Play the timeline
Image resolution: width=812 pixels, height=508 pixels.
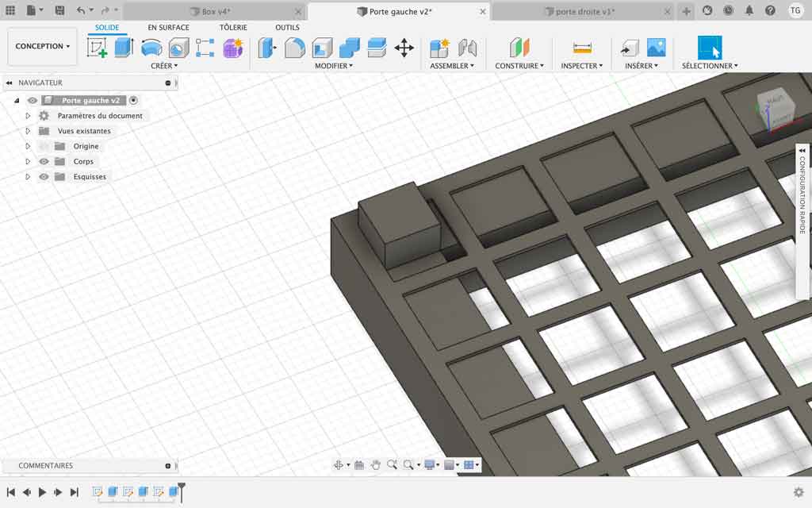(43, 492)
